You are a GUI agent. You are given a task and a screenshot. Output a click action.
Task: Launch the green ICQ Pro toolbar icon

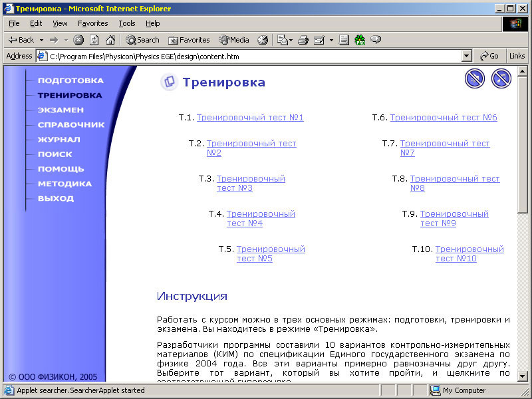pyautogui.click(x=360, y=40)
